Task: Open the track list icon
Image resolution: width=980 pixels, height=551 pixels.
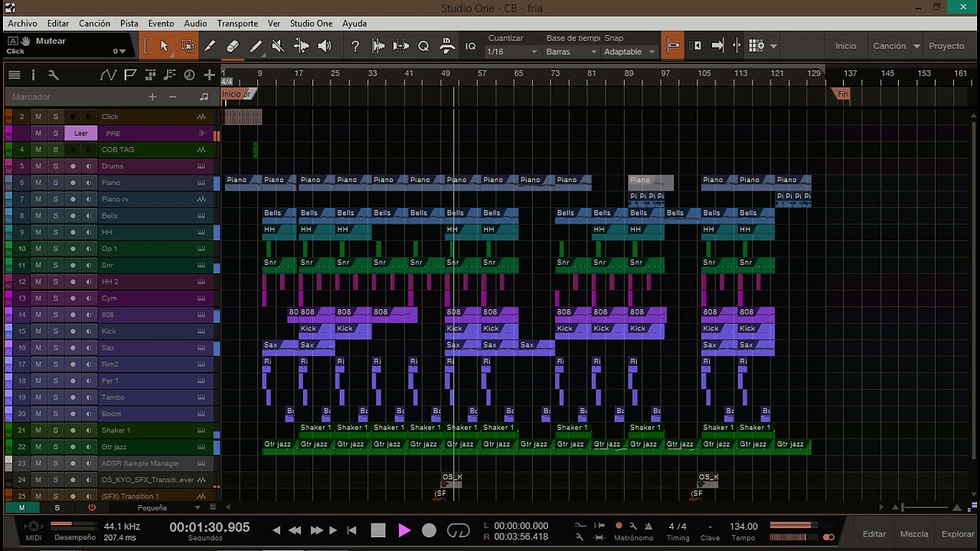Action: click(14, 74)
